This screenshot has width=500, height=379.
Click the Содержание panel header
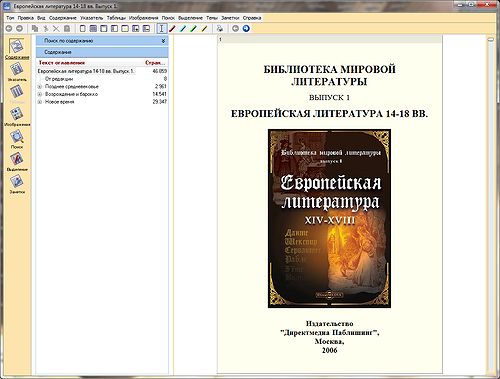102,52
